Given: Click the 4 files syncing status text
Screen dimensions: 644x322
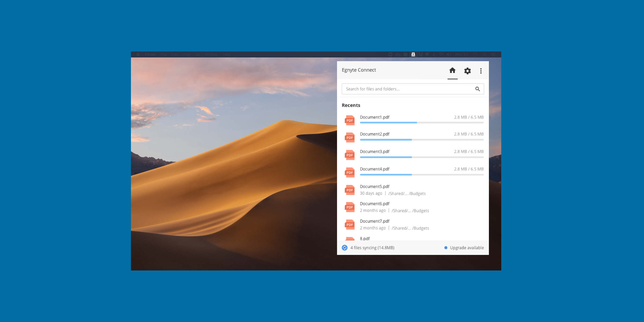Looking at the screenshot, I should 372,248.
